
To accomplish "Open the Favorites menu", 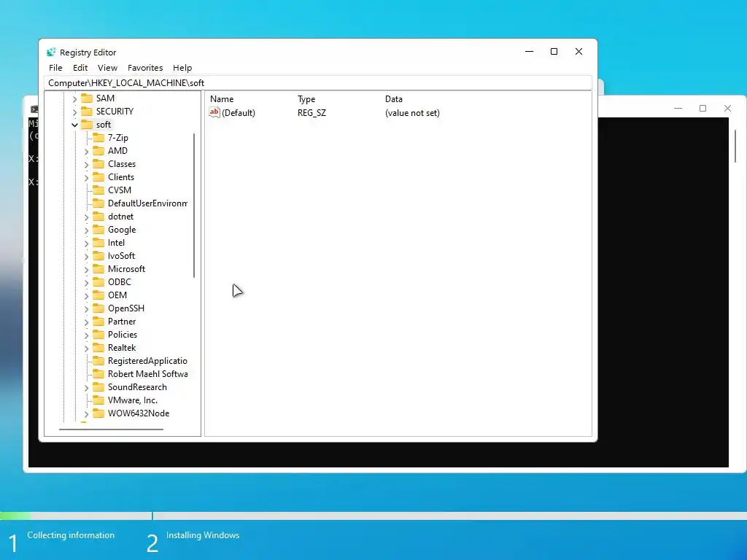I will pyautogui.click(x=145, y=68).
